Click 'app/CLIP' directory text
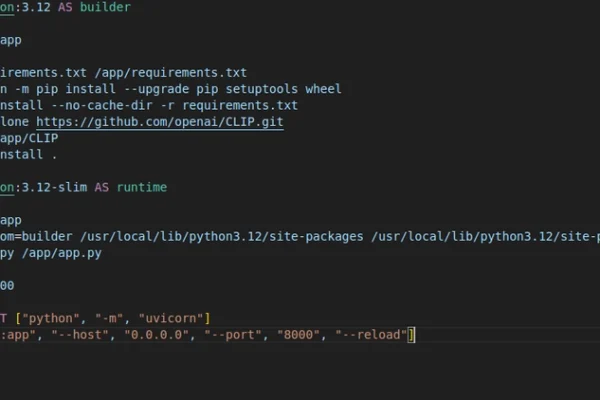The width and height of the screenshot is (600, 400). 29,138
